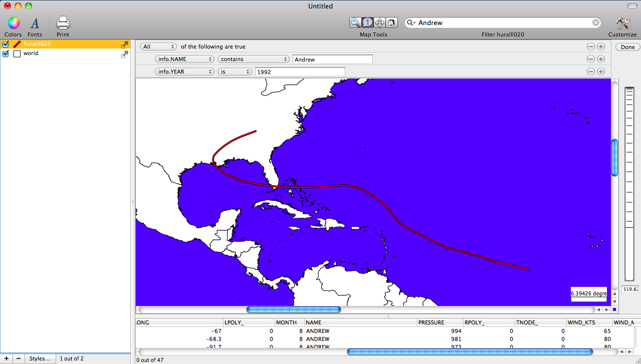Open the All conditions dropdown

[x=158, y=46]
